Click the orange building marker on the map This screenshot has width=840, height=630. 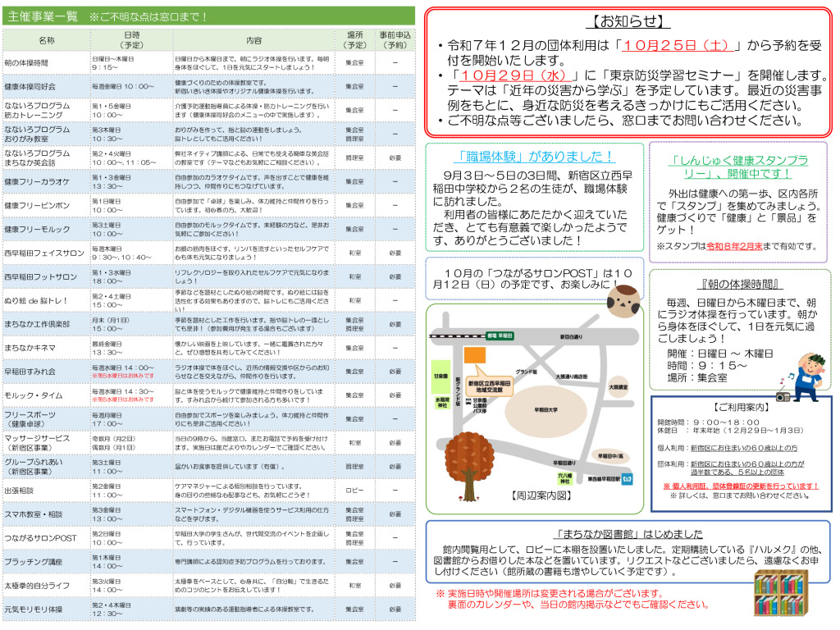(474, 356)
